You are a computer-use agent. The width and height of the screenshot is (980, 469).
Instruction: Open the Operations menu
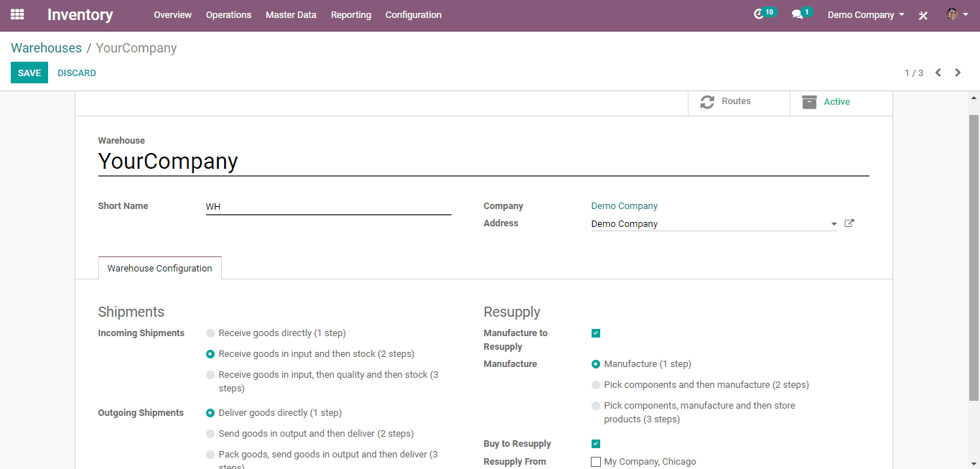coord(228,14)
